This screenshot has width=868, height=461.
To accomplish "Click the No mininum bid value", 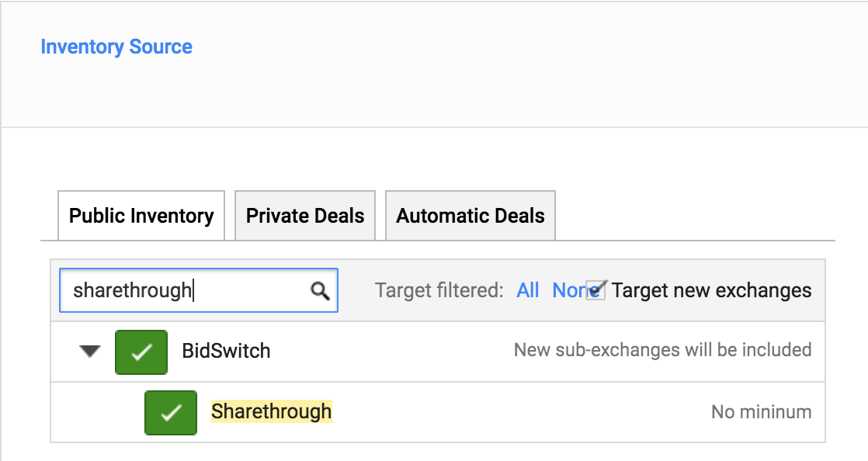I will (x=761, y=412).
